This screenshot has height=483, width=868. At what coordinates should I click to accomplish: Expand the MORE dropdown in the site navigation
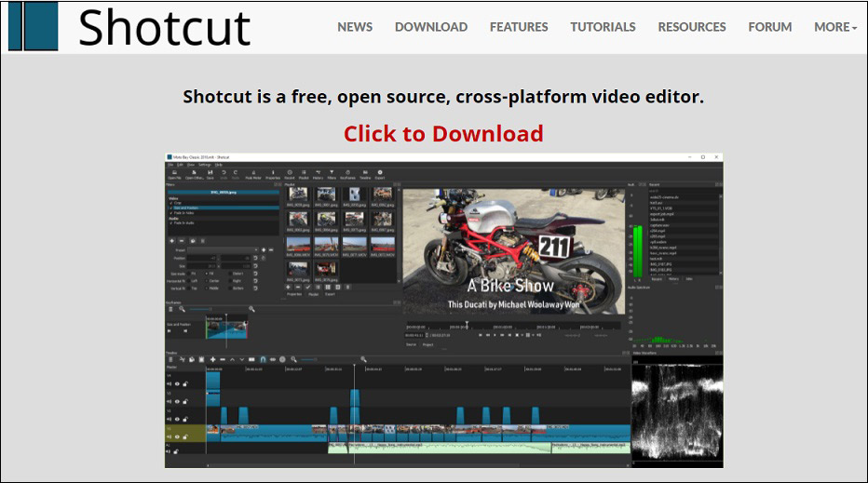pyautogui.click(x=835, y=27)
